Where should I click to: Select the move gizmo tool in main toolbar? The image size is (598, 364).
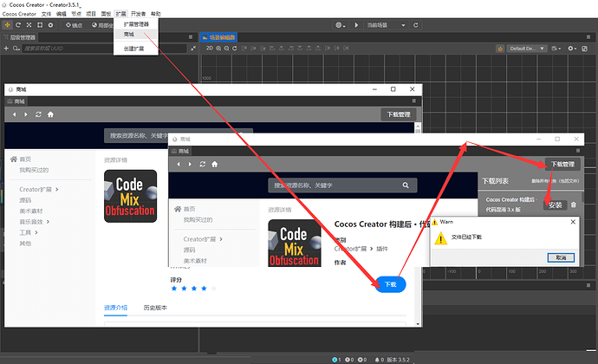pos(7,25)
